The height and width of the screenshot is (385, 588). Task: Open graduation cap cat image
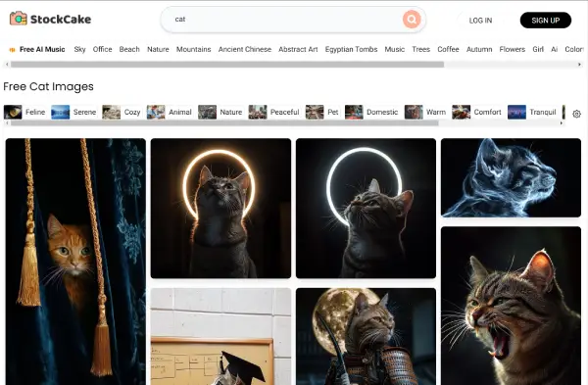click(220, 336)
